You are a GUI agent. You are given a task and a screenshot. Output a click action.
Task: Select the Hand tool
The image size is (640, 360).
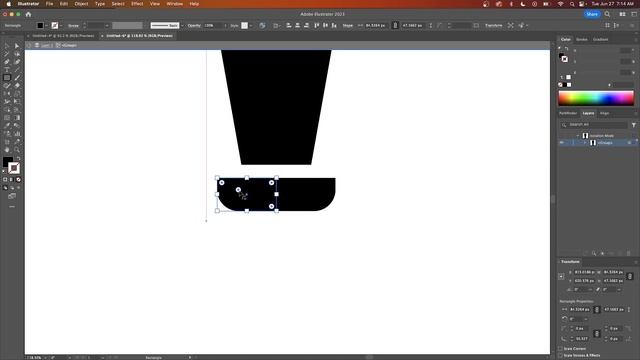click(x=7, y=150)
